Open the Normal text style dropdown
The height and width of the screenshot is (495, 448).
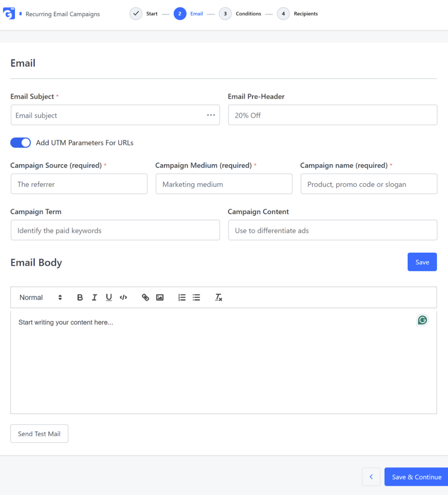coord(41,297)
